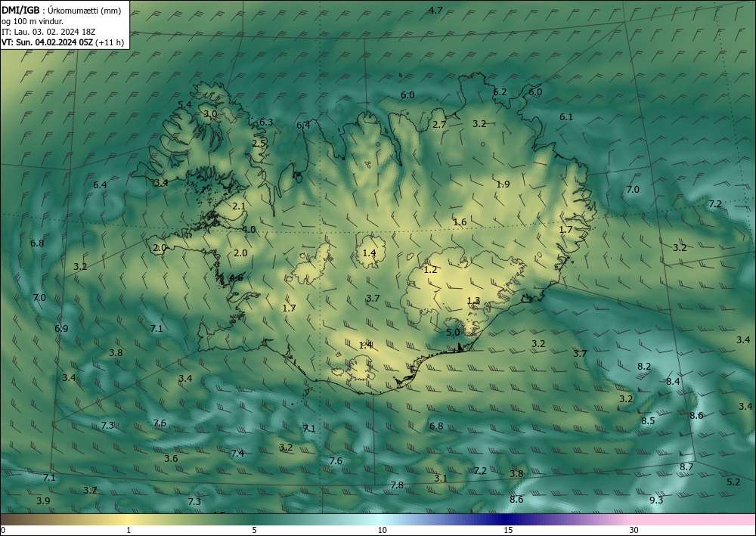Select the 2.7 value in north Iceland
The width and height of the screenshot is (756, 536).
coord(439,124)
